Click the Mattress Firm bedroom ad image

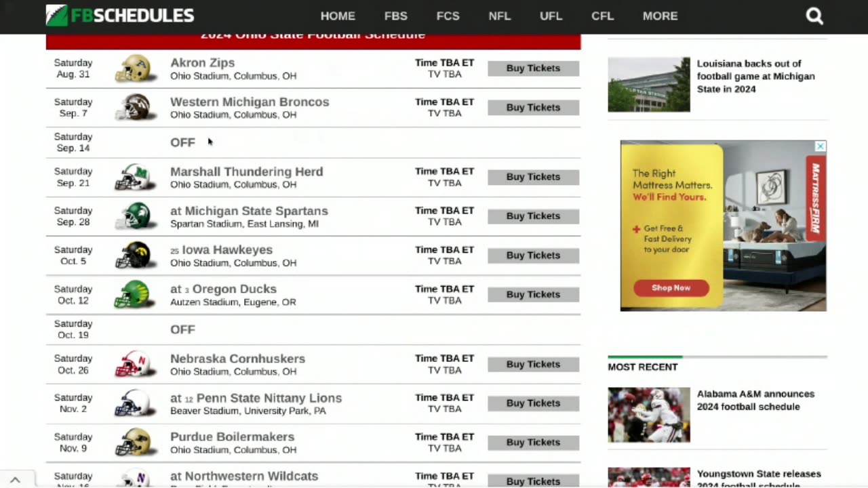pyautogui.click(x=774, y=226)
